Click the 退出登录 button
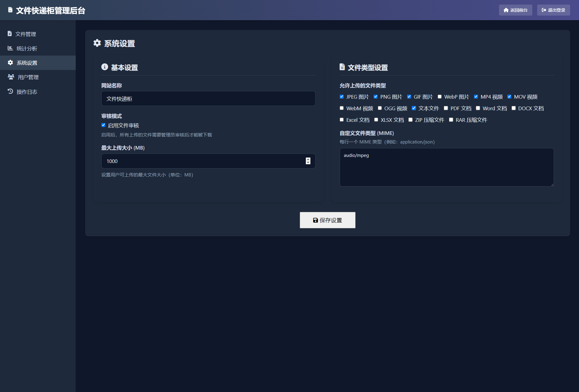The image size is (579, 392). tap(553, 10)
